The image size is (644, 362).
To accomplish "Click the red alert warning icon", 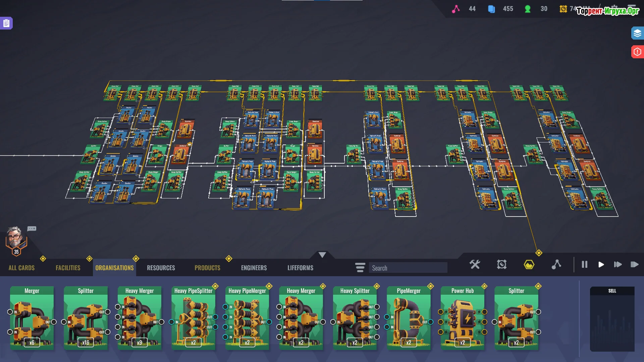I will pyautogui.click(x=637, y=52).
